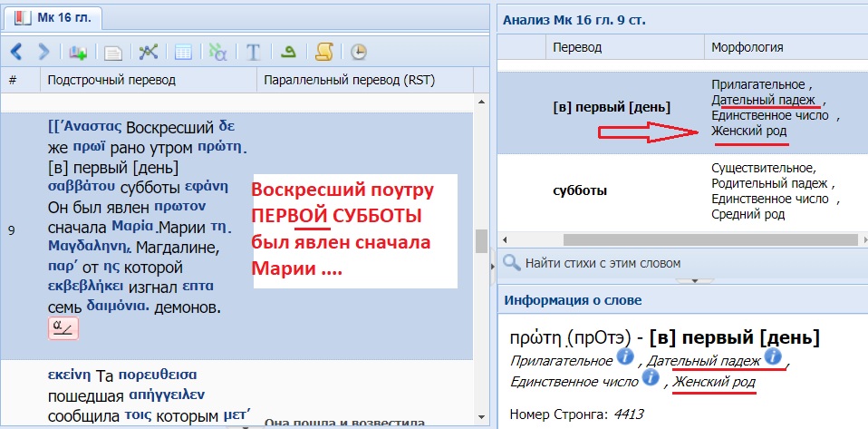Click the yellow scroll manuscript icon
The image size is (868, 429).
tap(323, 52)
